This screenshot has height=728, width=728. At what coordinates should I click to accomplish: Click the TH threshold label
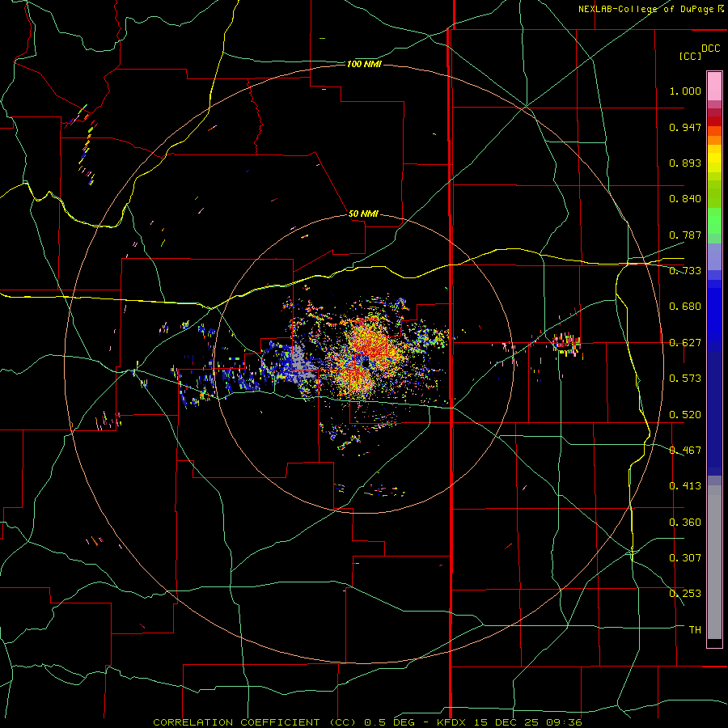pyautogui.click(x=695, y=630)
